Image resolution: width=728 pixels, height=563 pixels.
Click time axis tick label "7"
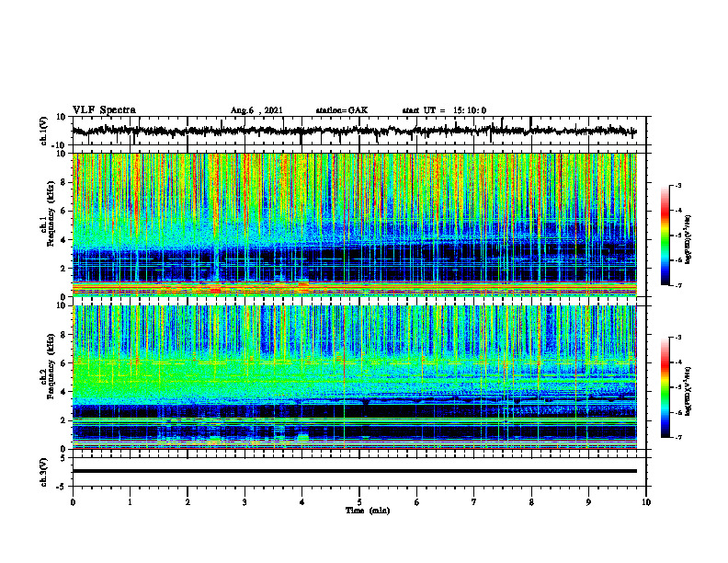point(474,502)
